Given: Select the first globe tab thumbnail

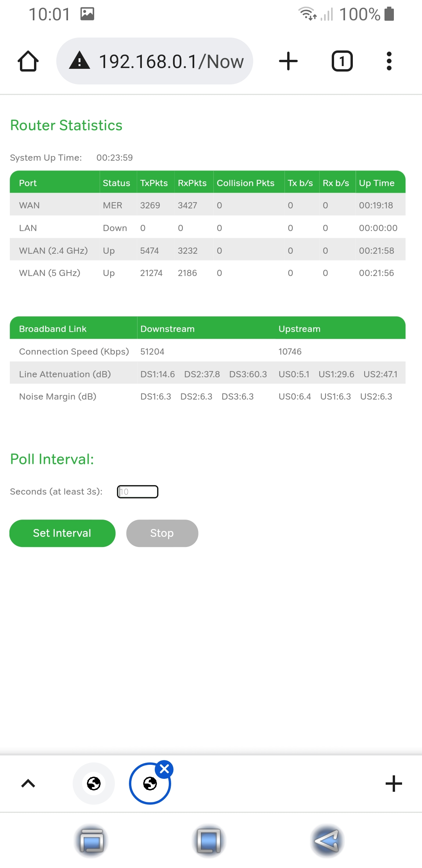Looking at the screenshot, I should pos(93,784).
